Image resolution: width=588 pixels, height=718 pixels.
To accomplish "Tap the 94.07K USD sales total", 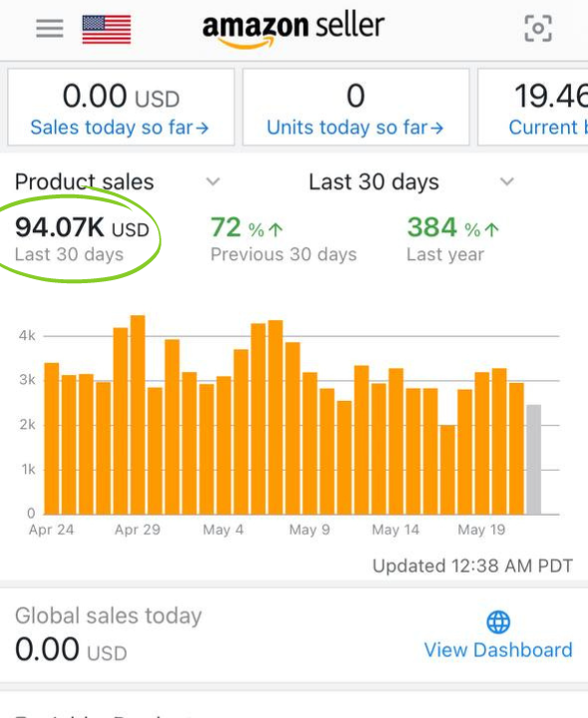I will point(82,227).
